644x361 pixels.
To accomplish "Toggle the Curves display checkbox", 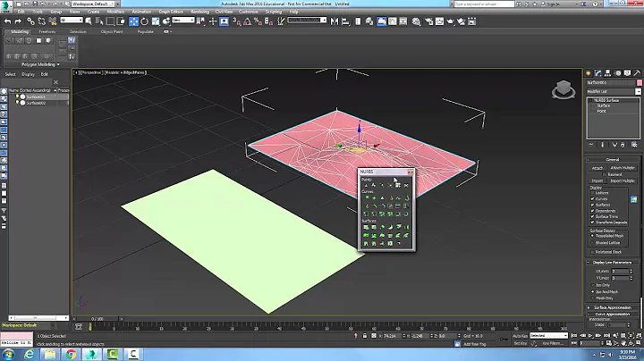I will (593, 198).
